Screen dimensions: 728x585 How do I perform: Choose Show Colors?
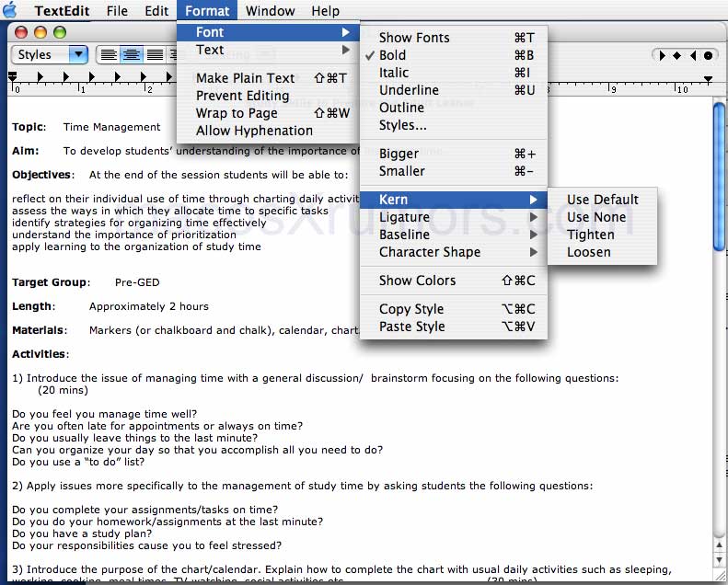(x=454, y=281)
